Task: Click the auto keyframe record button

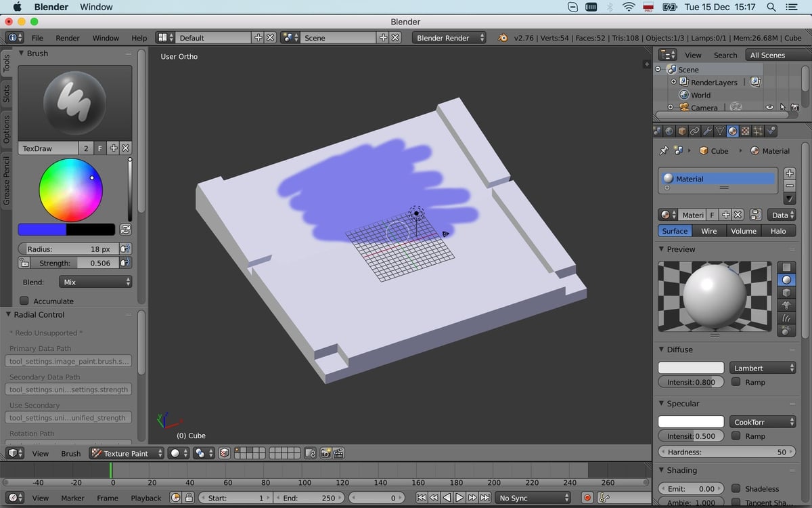Action: [x=587, y=498]
